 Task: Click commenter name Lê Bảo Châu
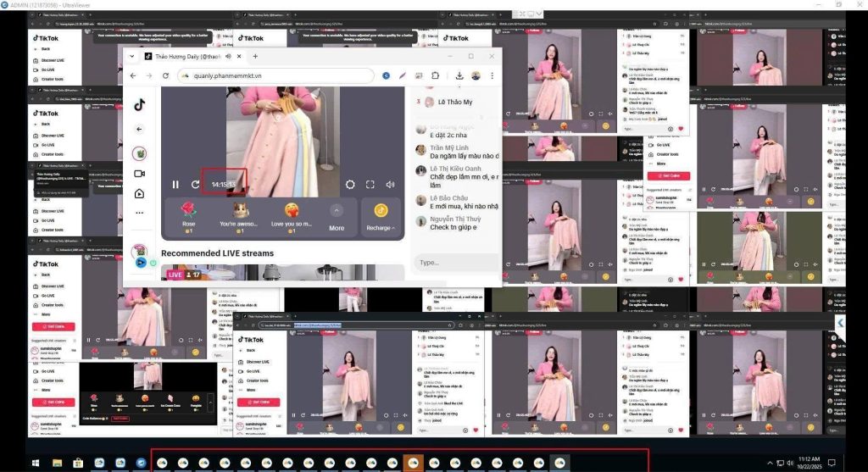(x=449, y=198)
